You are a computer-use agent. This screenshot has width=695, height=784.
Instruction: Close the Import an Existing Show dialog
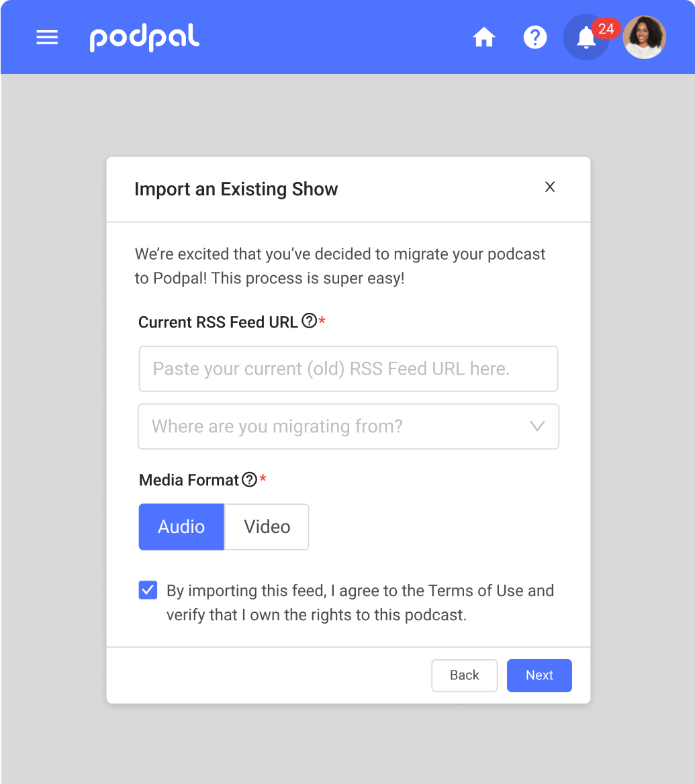550,187
